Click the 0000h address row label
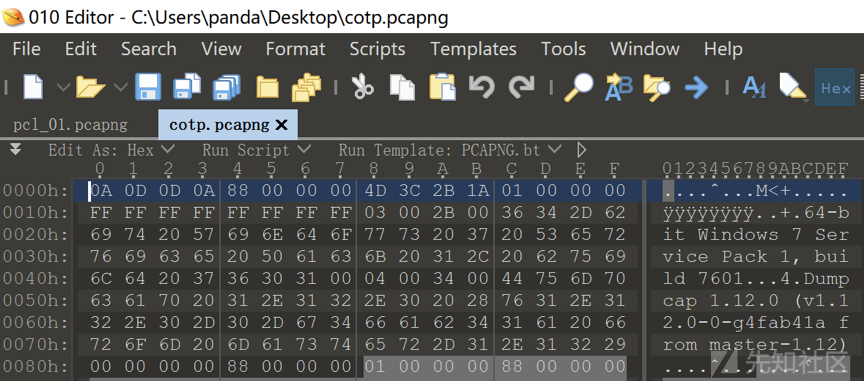 [35, 191]
